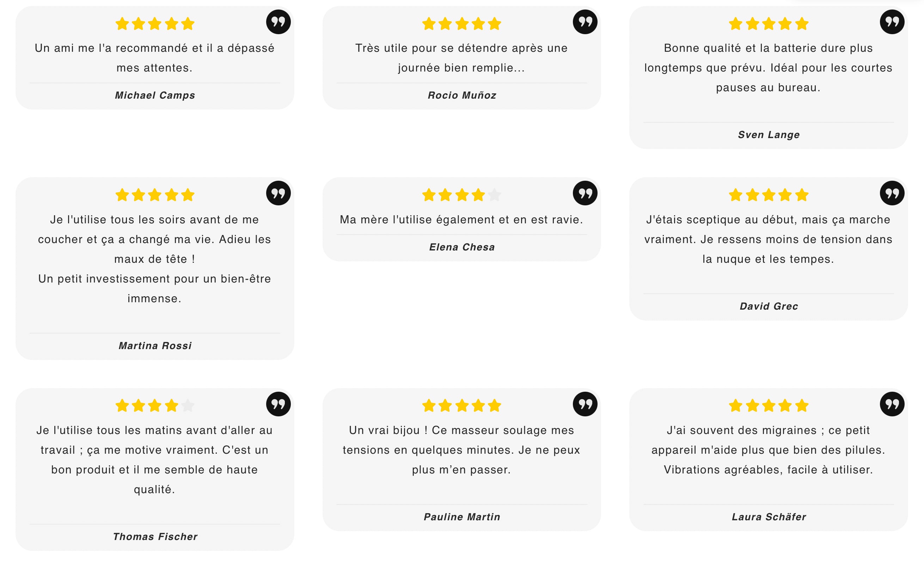924x571 pixels.
Task: Select the empty fifth star in Elena Chesa's rating
Action: click(494, 195)
